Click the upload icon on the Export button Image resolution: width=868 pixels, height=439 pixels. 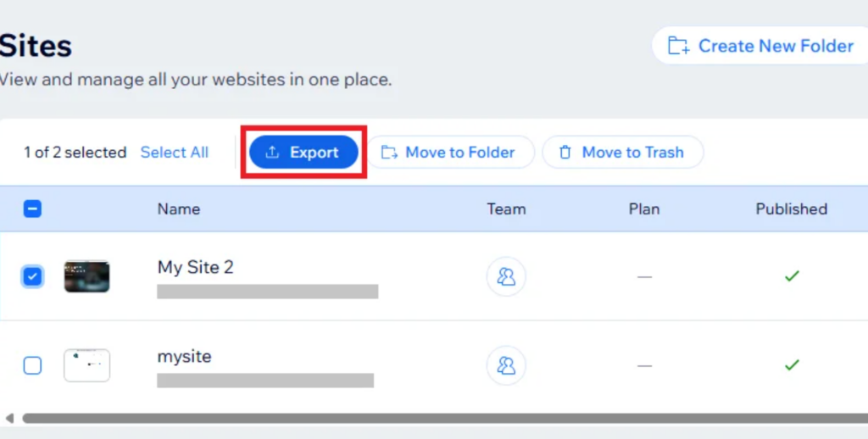[x=272, y=153]
